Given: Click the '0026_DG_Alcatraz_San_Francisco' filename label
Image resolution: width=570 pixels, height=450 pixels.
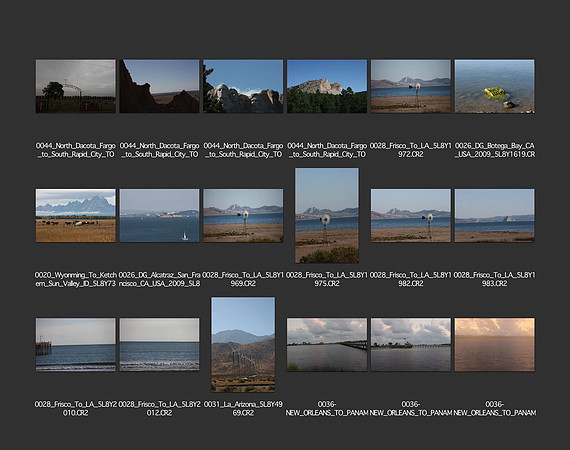Looking at the screenshot, I should click(x=159, y=279).
